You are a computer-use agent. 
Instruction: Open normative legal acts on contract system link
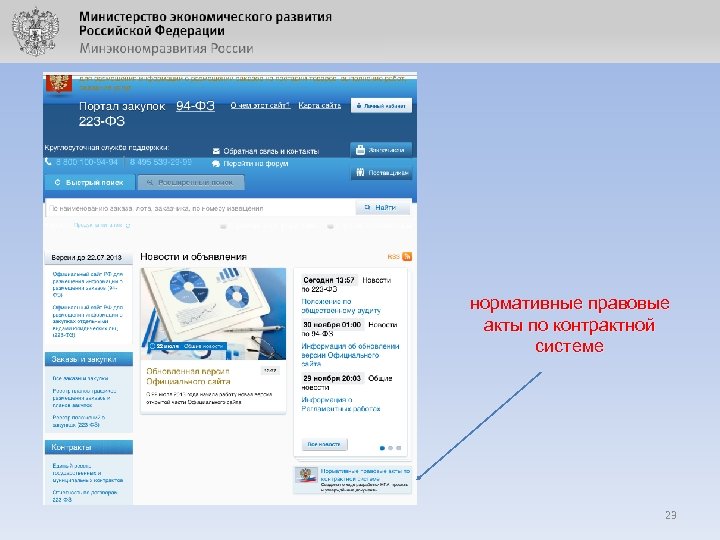365,475
